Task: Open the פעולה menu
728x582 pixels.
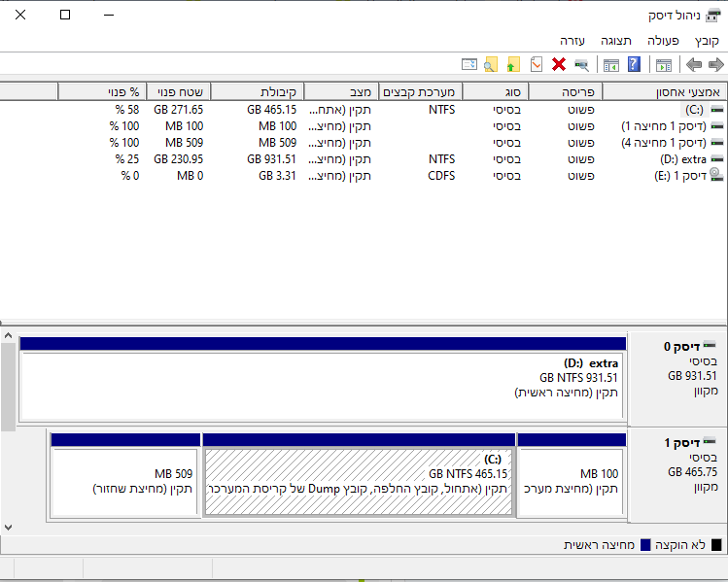Action: point(663,41)
